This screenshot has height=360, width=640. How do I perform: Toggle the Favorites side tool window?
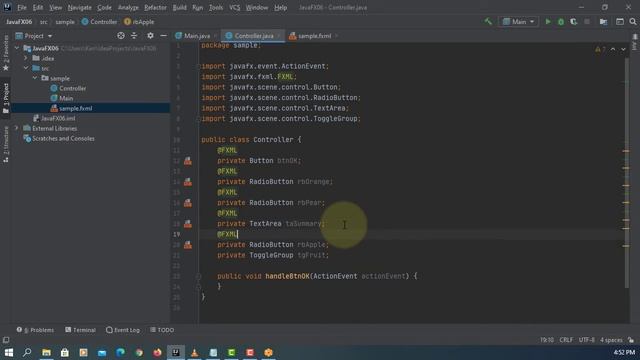(x=6, y=53)
